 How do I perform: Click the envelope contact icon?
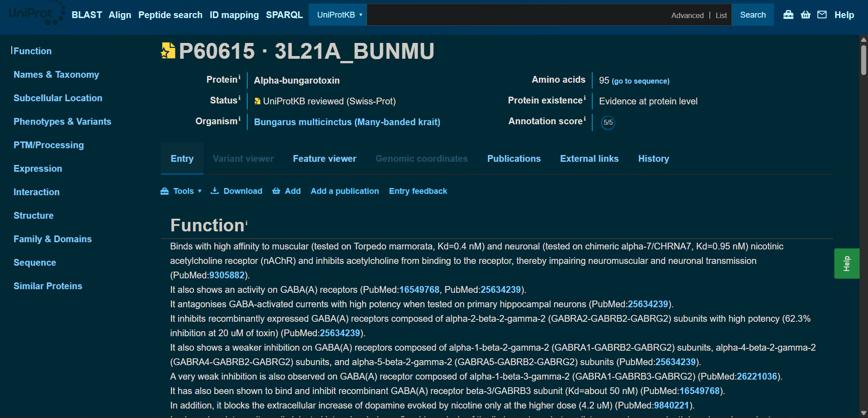822,15
